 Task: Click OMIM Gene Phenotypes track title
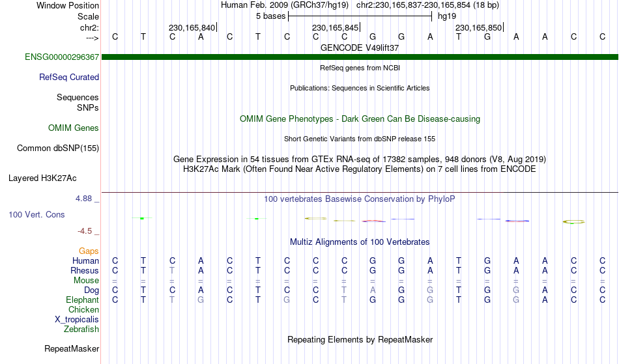point(360,119)
